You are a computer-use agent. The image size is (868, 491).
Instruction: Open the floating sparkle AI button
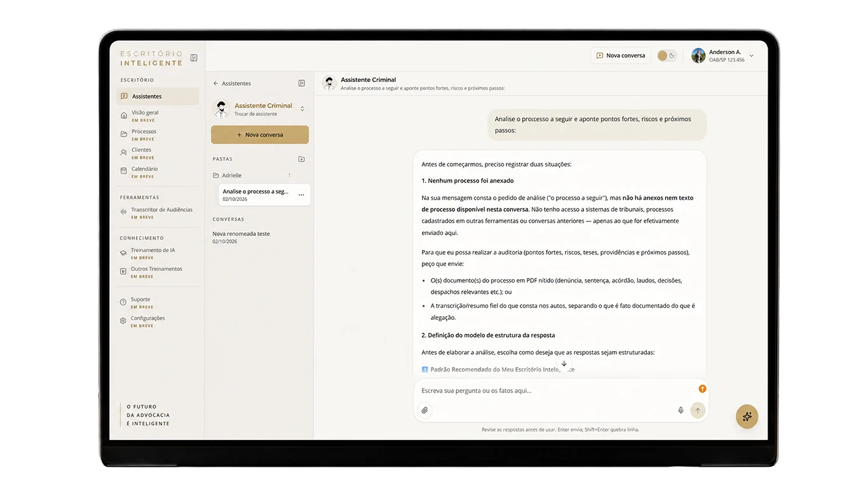747,417
